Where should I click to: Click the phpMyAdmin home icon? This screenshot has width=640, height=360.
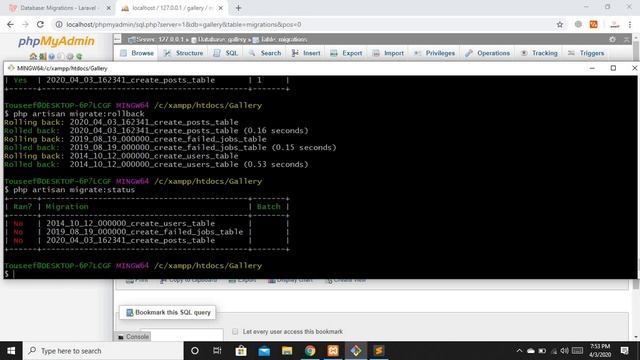(33, 56)
